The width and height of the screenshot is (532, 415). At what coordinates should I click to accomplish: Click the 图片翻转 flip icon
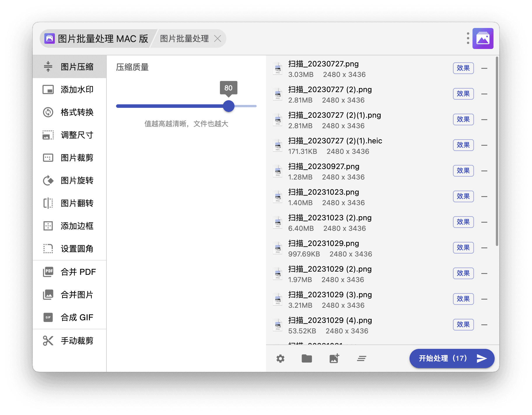coord(48,203)
